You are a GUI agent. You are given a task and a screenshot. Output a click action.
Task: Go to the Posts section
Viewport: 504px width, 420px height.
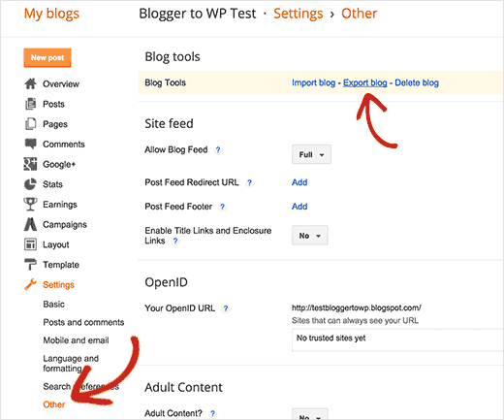point(53,104)
